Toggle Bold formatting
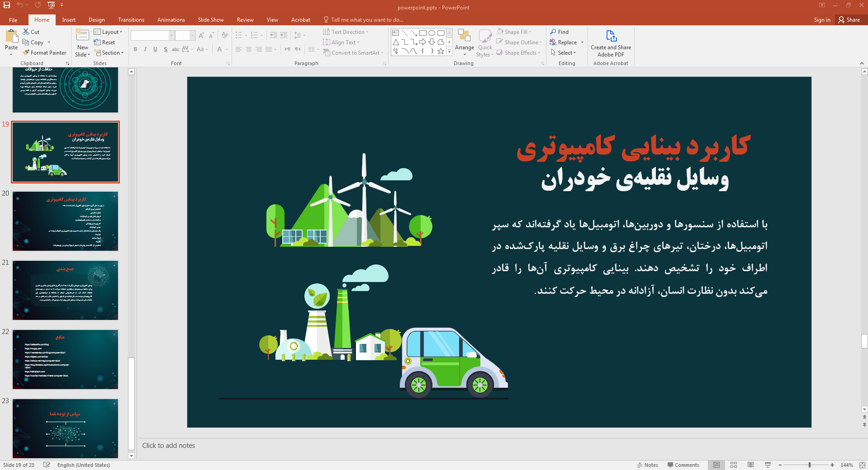 click(x=135, y=49)
